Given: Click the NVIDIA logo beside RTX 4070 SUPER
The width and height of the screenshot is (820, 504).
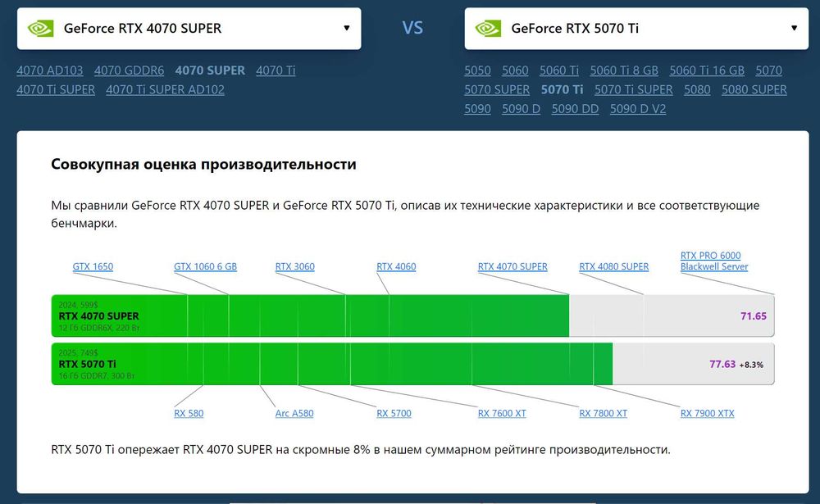Looking at the screenshot, I should click(x=40, y=28).
